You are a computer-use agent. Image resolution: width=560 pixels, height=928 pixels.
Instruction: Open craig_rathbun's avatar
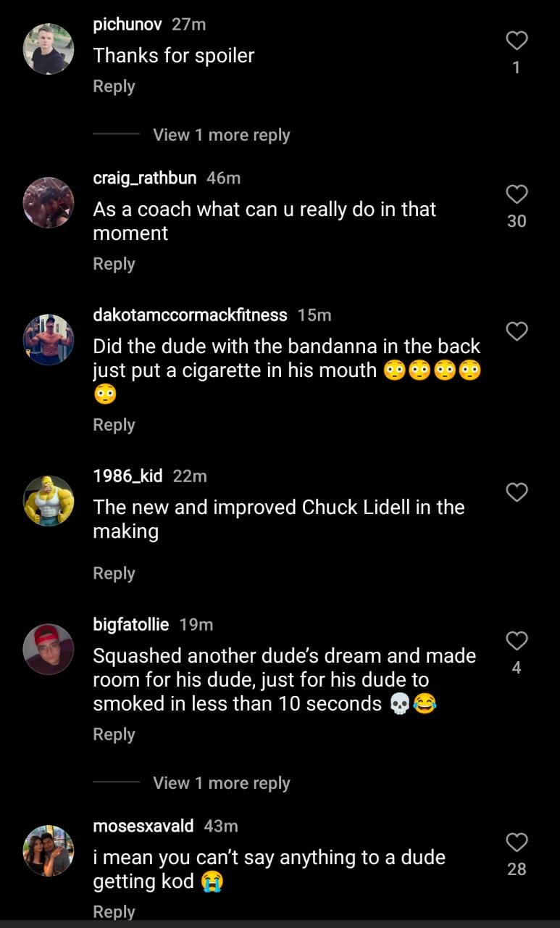point(49,203)
